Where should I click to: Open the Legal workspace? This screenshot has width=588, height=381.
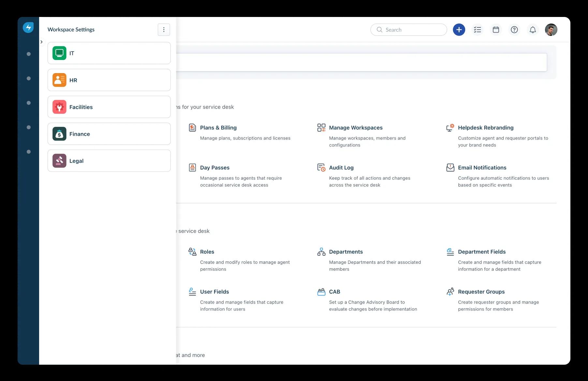click(109, 161)
